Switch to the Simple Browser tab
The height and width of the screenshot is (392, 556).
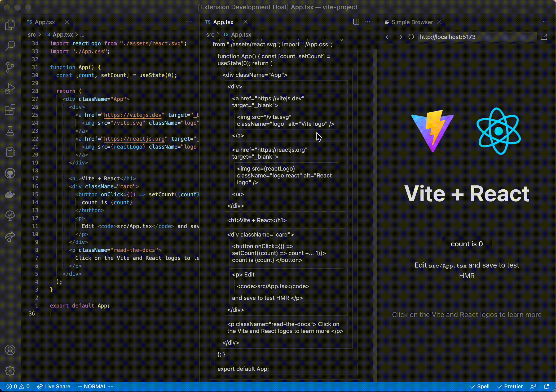point(412,22)
